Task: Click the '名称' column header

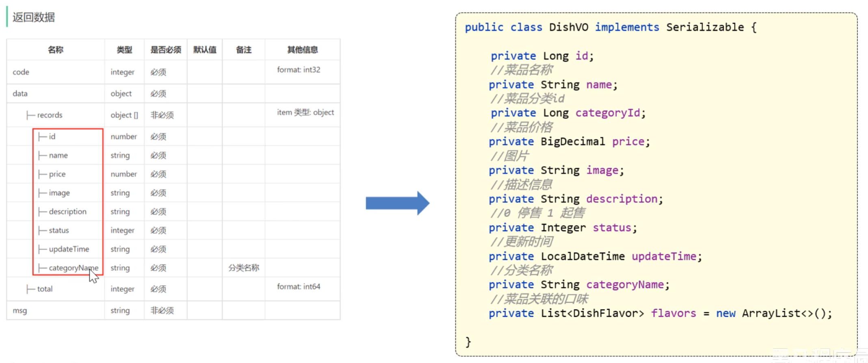Action: (x=56, y=50)
